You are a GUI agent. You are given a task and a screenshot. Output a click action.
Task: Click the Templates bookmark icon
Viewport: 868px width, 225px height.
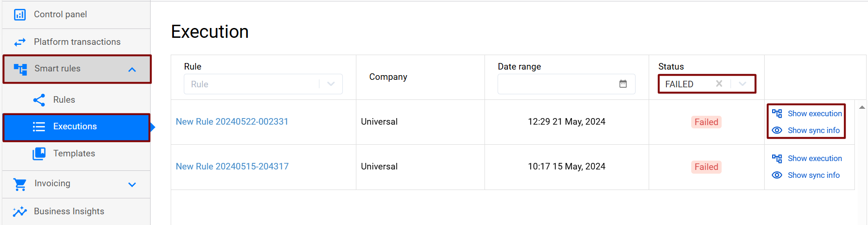[39, 154]
